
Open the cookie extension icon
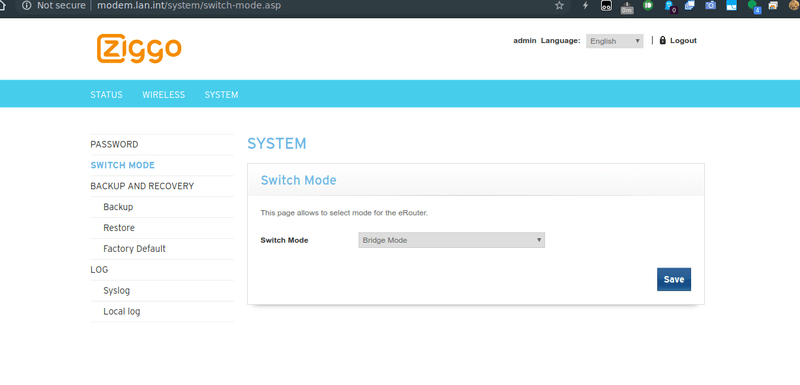794,5
